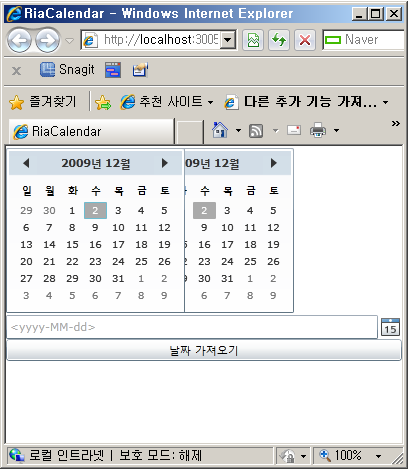Select day 10 in right calendar
This screenshot has height=469, width=408.
[227, 228]
